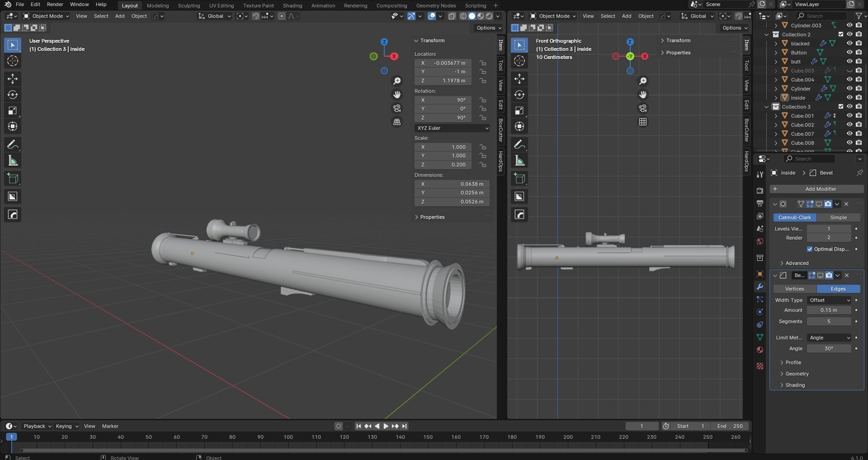This screenshot has height=460, width=868.
Task: Expand the Profile section in Bevel modifier
Action: (793, 362)
